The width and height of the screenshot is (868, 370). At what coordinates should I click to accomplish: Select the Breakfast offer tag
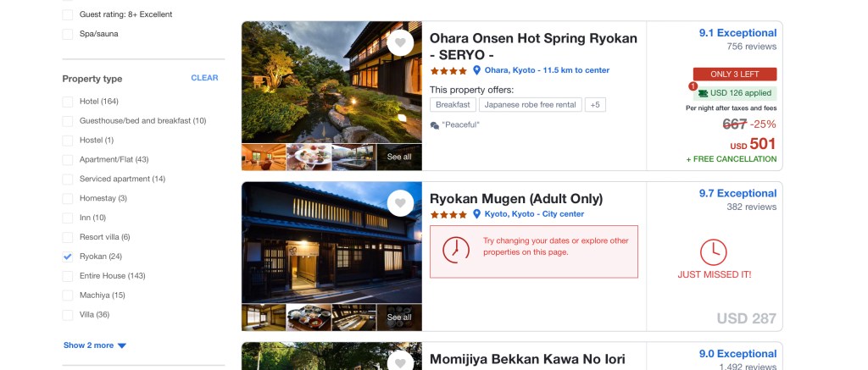pyautogui.click(x=453, y=104)
